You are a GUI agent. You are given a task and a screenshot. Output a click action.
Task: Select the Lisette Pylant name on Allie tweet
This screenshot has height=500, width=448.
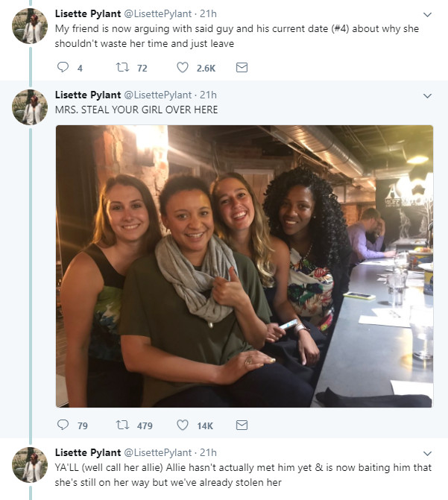[86, 453]
